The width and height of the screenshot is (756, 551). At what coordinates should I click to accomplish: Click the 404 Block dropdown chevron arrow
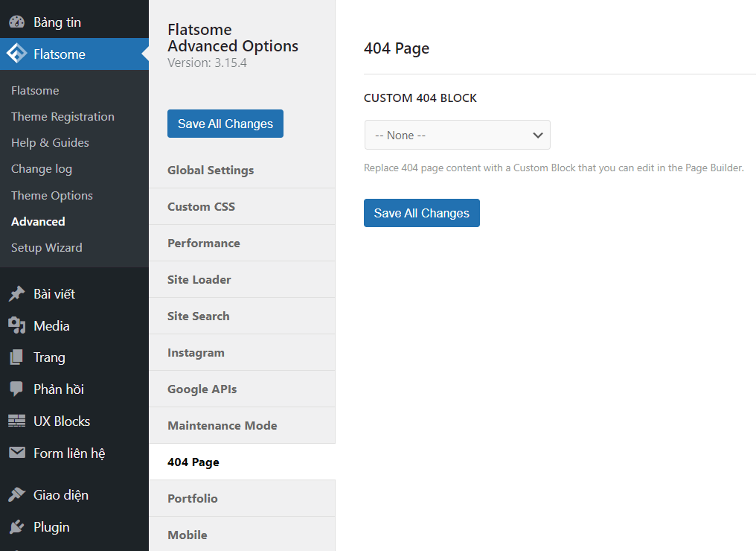[537, 136]
